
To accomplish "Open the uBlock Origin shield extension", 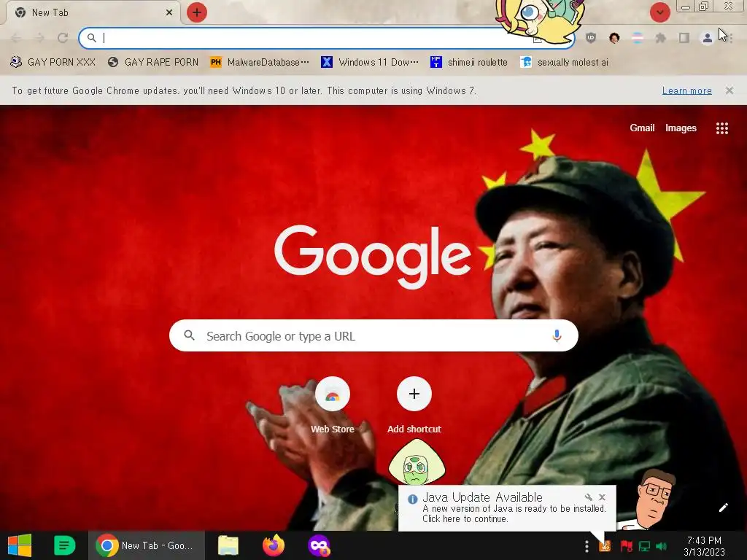I will coord(591,38).
